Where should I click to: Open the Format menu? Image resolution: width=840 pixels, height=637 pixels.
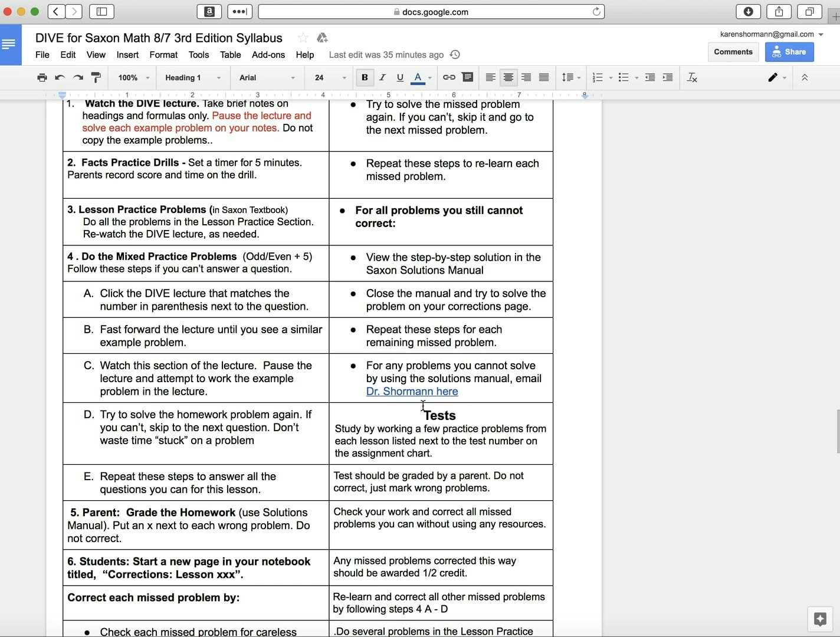pyautogui.click(x=163, y=55)
